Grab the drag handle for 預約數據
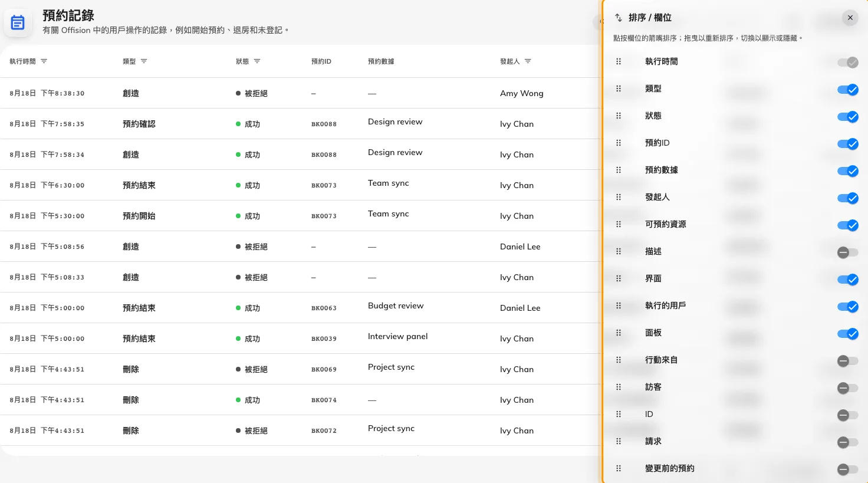The height and width of the screenshot is (483, 868). tap(619, 170)
